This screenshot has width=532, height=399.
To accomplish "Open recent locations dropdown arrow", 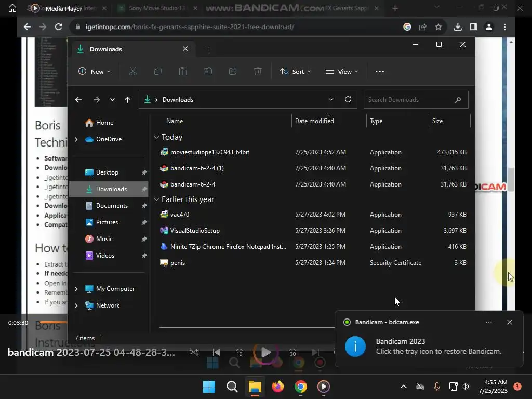I will pyautogui.click(x=112, y=100).
